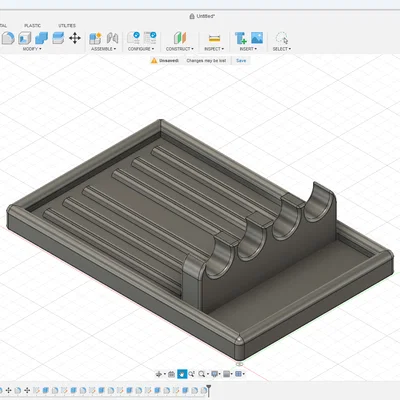This screenshot has height=400, width=400.
Task: Click the Orbit icon in navigation bar
Action: coord(159,374)
